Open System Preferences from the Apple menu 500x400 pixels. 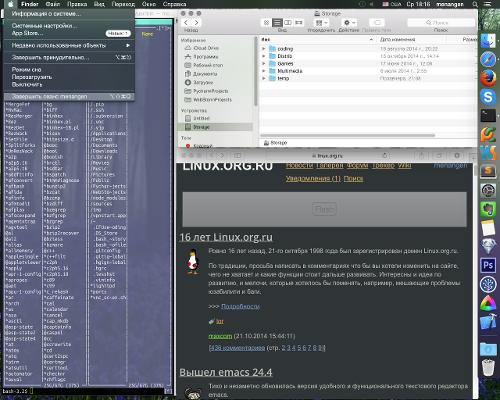[x=69, y=26]
